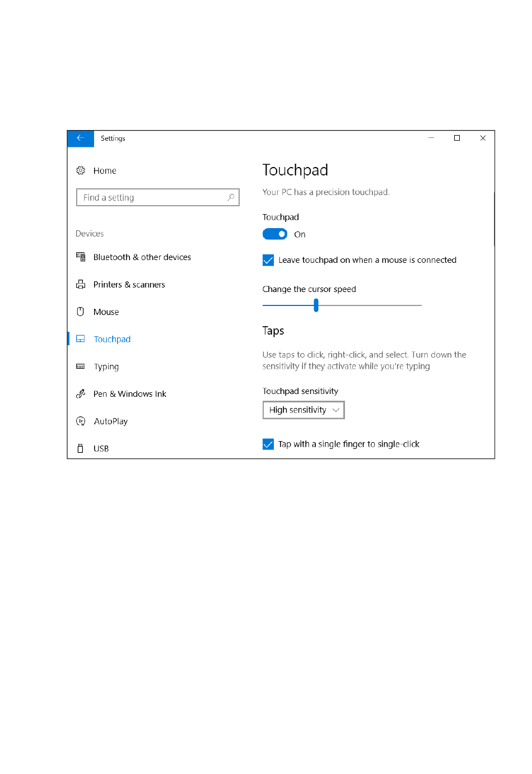This screenshot has width=532, height=774.
Task: Open Printers & scanners page
Action: [129, 284]
